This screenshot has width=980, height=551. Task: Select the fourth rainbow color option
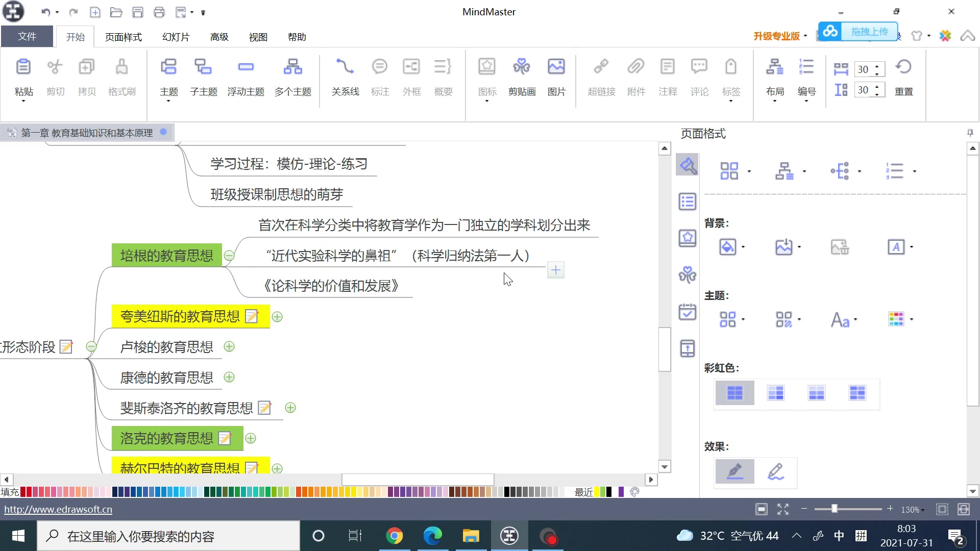click(x=857, y=393)
